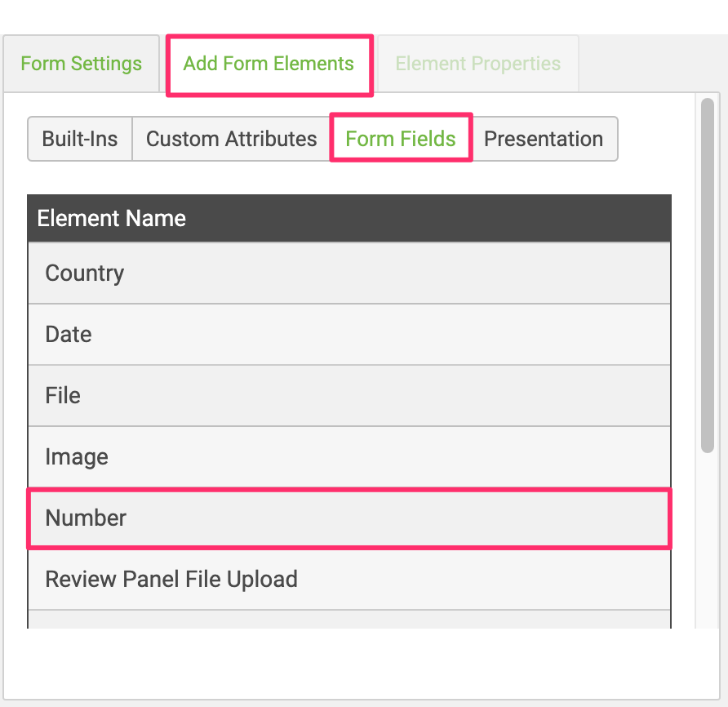Show the Custom Attributes elements

pos(231,139)
